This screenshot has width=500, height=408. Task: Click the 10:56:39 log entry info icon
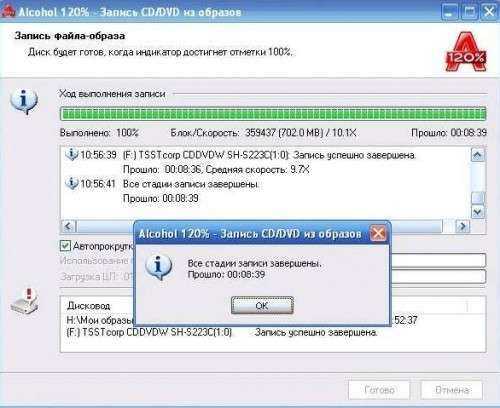point(71,155)
